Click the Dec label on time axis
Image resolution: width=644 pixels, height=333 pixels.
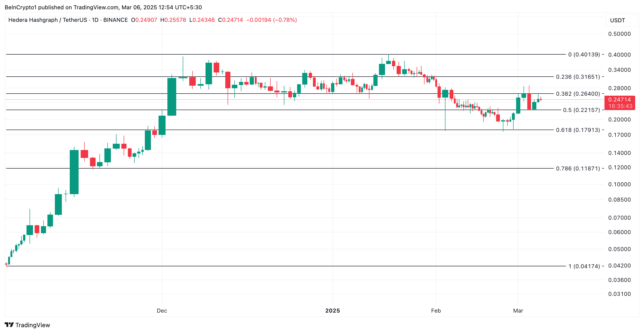click(162, 310)
